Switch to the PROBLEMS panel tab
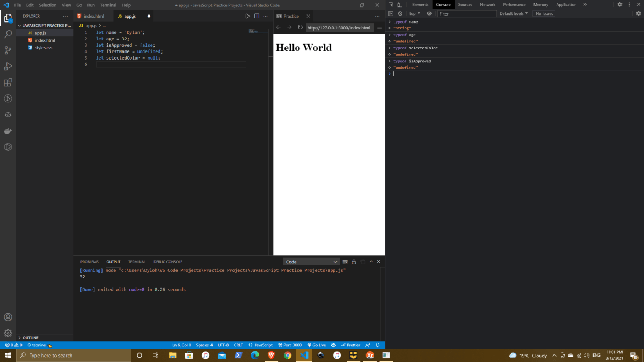Screen dimensions: 644x362 click(x=90, y=262)
